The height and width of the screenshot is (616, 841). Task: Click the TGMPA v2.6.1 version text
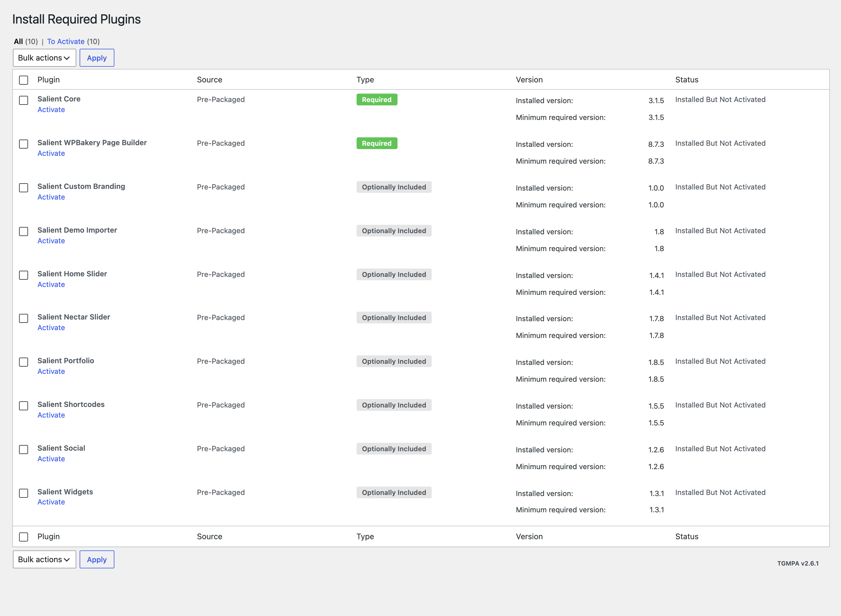point(798,563)
